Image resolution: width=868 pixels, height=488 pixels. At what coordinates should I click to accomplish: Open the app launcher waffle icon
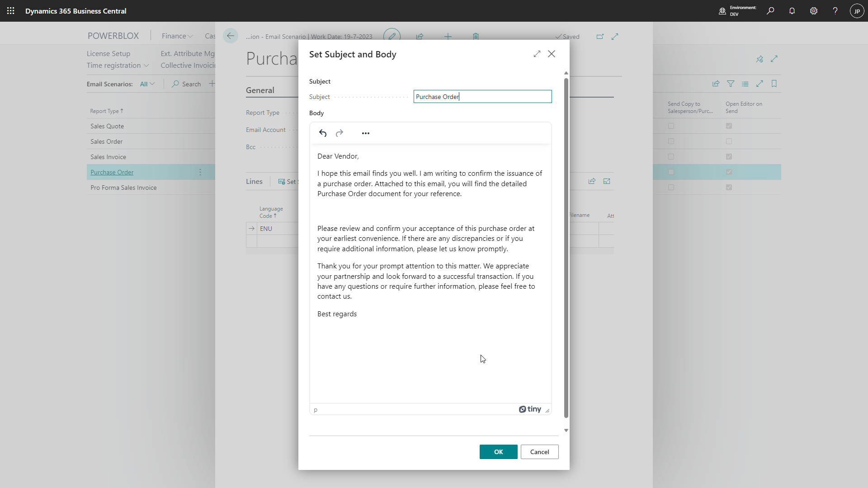pos(11,11)
